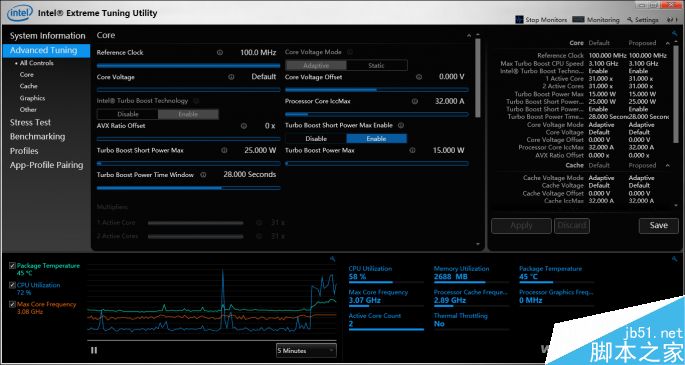Set Intel Turbo Boost Technology to Disable
The image size is (685, 365).
click(x=128, y=114)
